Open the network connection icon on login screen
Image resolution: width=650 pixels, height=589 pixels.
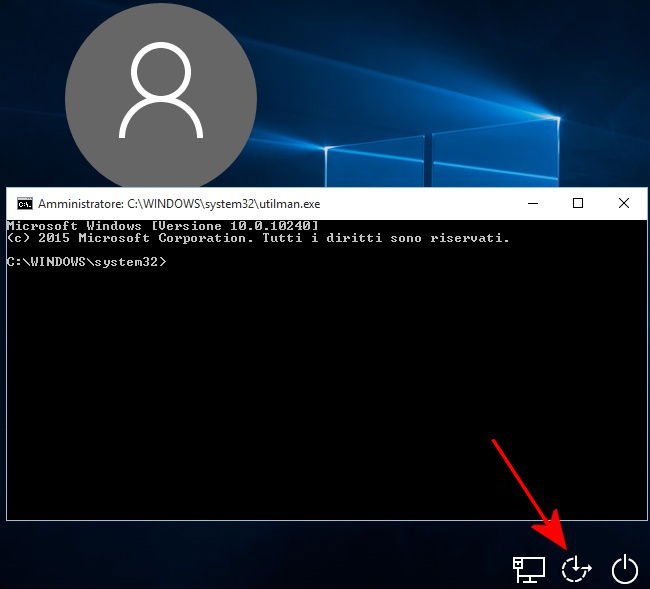[x=529, y=570]
